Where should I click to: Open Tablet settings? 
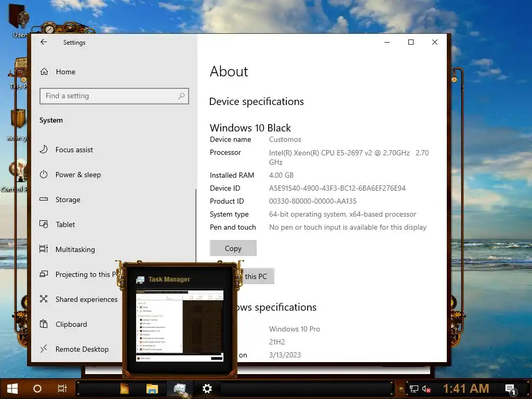[x=65, y=224]
